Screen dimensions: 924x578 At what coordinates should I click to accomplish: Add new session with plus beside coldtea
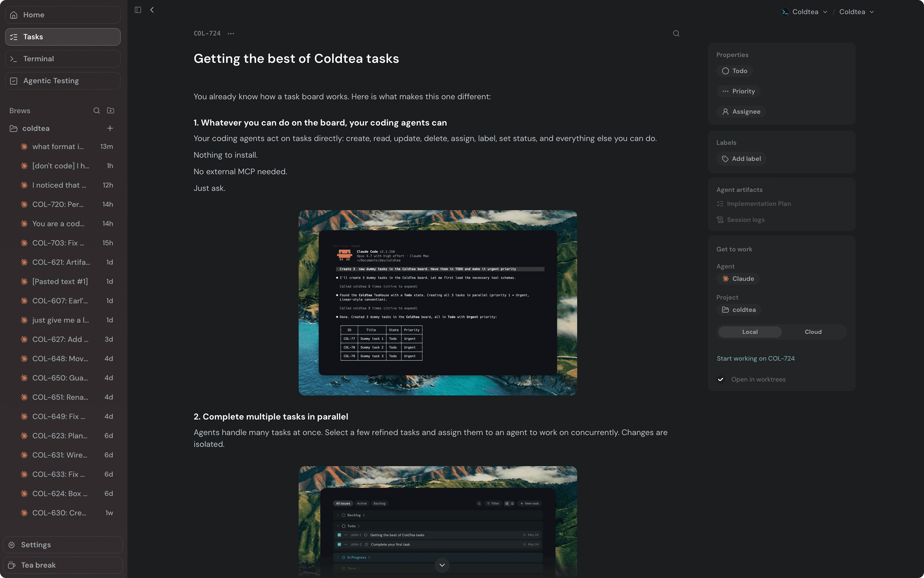tap(110, 129)
